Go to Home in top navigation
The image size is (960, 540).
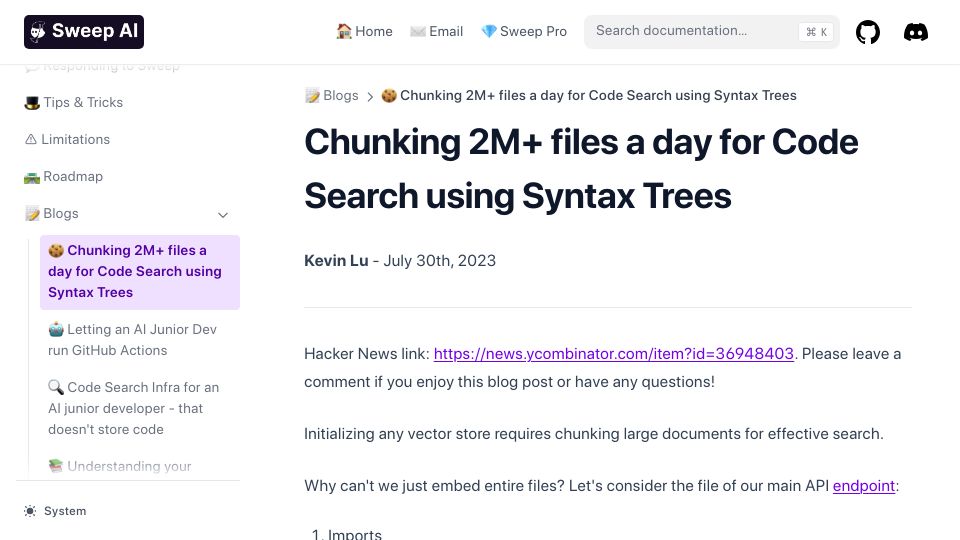(364, 31)
